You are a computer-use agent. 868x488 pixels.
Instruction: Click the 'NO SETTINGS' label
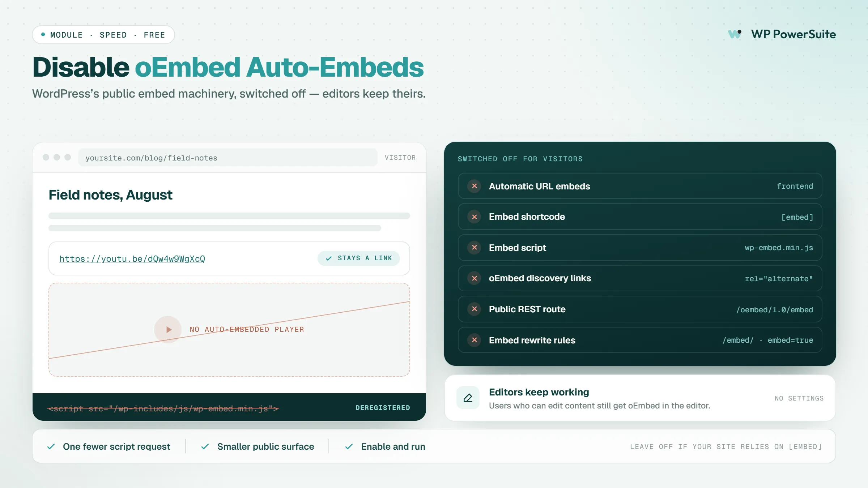[x=799, y=398]
